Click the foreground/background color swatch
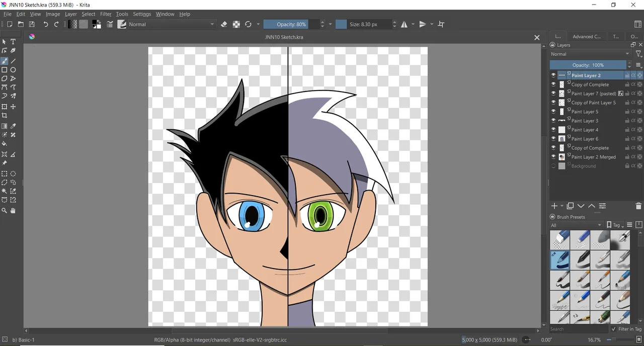The width and height of the screenshot is (644, 346). coord(97,24)
